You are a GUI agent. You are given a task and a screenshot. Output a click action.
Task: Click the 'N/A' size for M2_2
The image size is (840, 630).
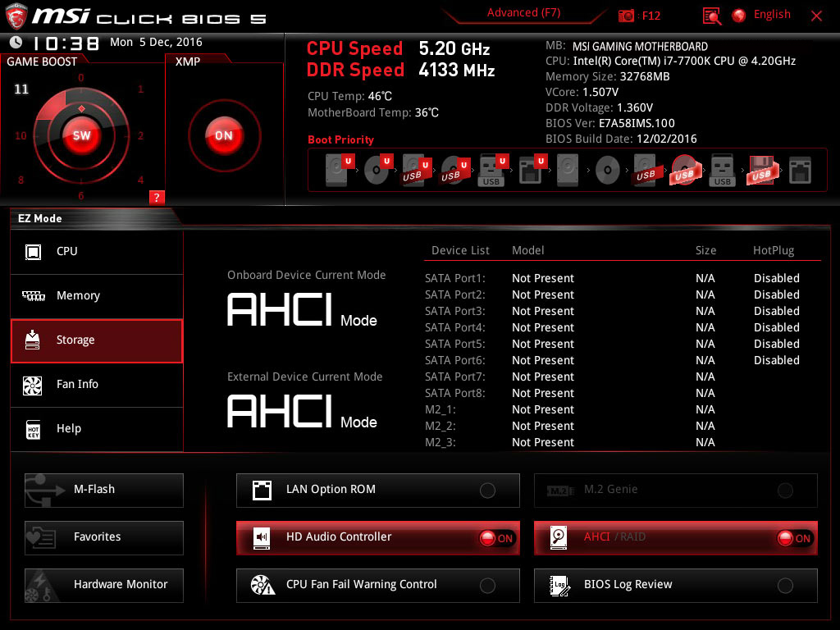coord(705,426)
